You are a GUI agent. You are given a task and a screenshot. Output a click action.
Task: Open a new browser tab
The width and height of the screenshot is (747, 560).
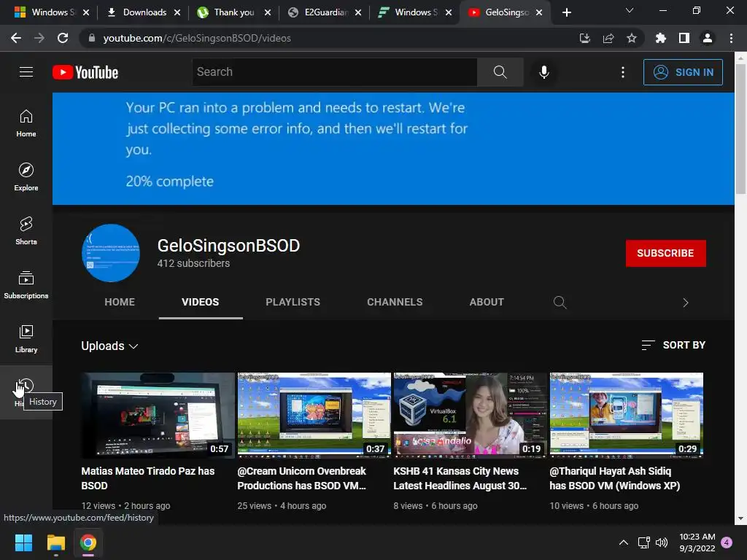point(566,12)
